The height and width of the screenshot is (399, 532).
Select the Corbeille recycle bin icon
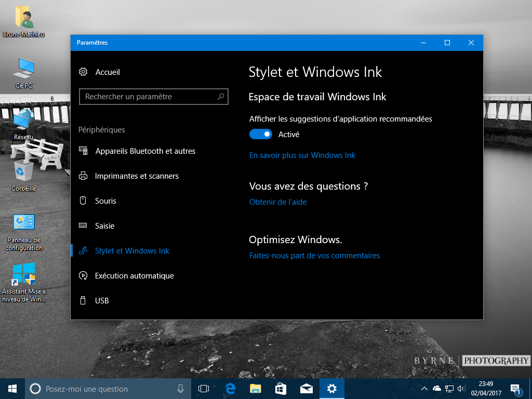[24, 170]
